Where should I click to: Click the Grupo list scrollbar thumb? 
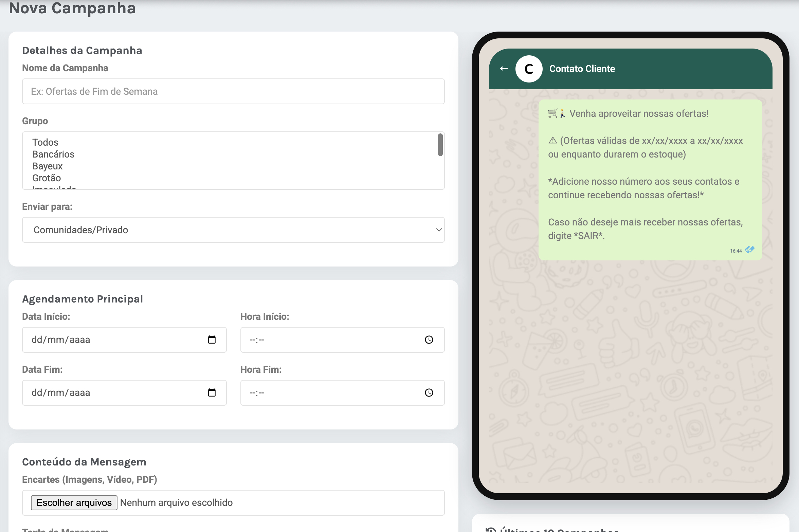click(x=440, y=145)
